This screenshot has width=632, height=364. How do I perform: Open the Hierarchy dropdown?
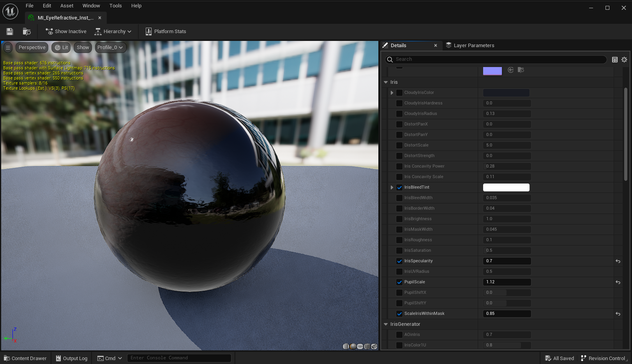tap(113, 32)
